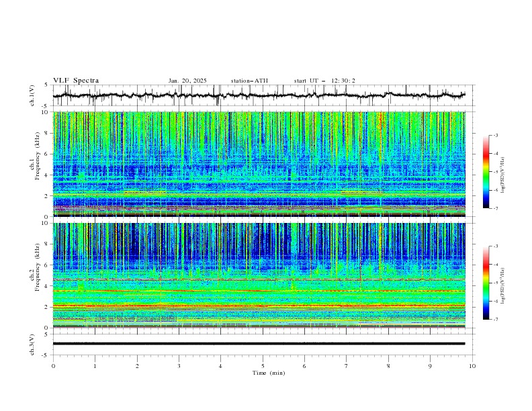This screenshot has height=411, width=532.
Task: Click time axis tick label "2"
Action: point(137,366)
